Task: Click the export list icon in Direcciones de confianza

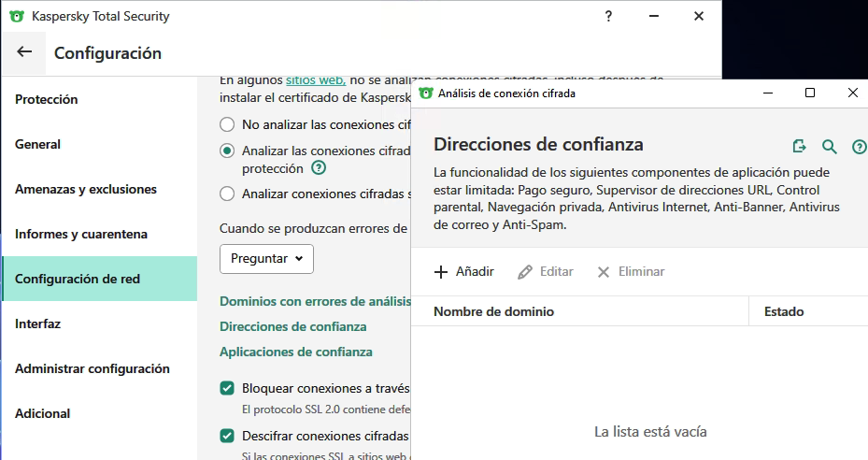Action: coord(799,146)
